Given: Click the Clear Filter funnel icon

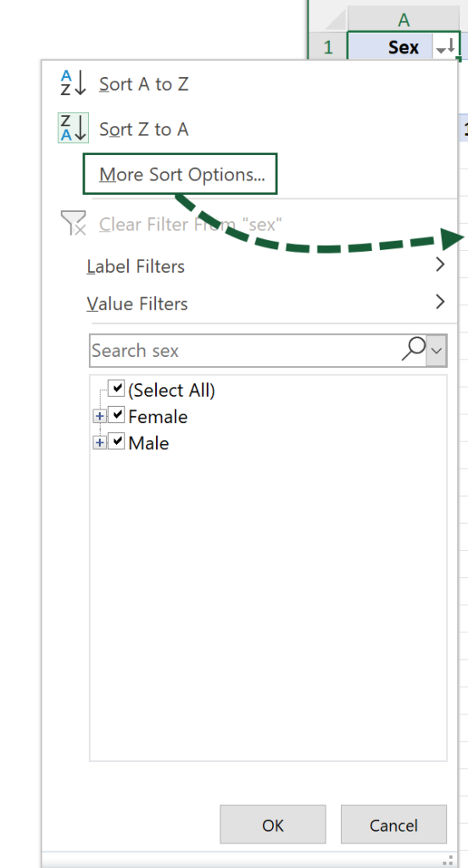Looking at the screenshot, I should (73, 223).
